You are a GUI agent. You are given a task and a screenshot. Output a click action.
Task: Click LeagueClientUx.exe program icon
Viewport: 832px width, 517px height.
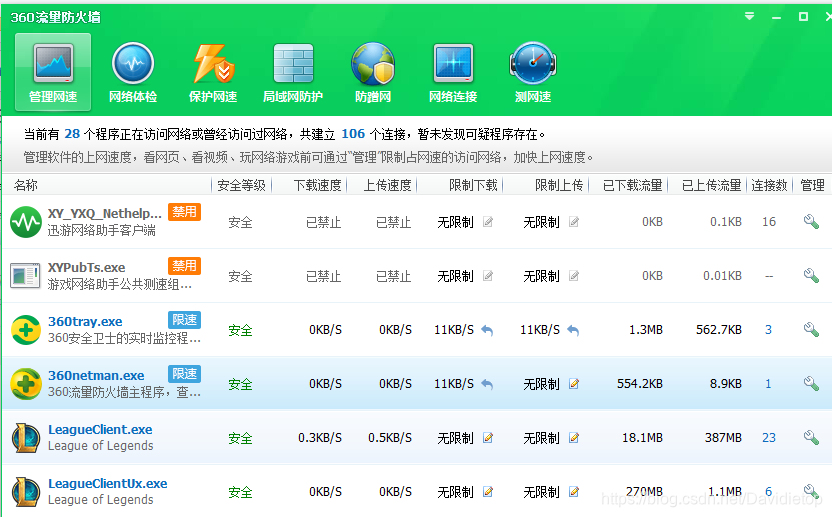point(25,492)
